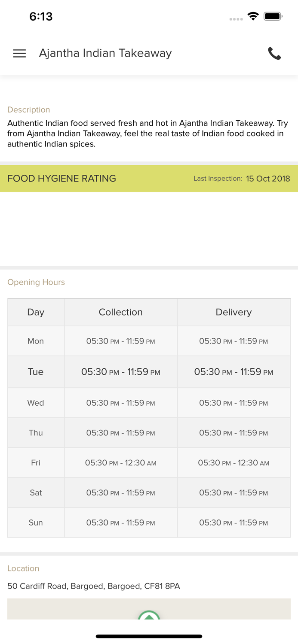Select Friday's delivery hours 05:30 PM - 12:30 AM

pyautogui.click(x=233, y=463)
